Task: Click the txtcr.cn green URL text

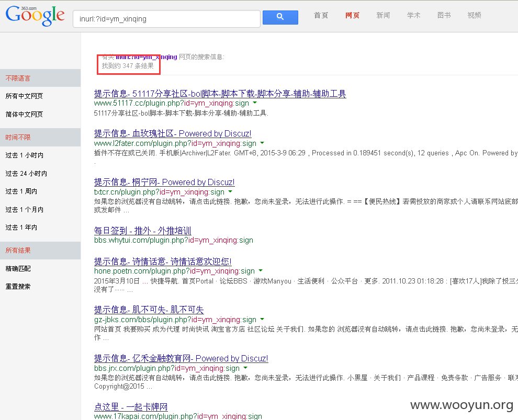Action: [x=159, y=192]
